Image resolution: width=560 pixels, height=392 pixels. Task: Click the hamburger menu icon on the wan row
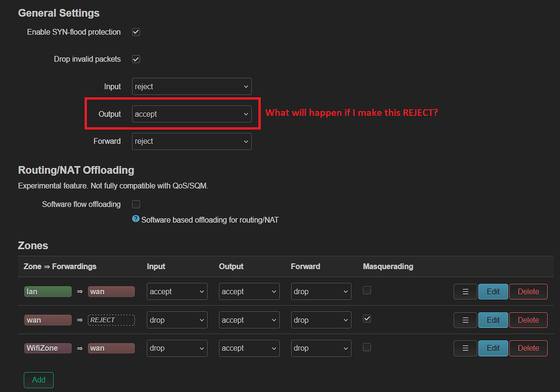(x=465, y=320)
